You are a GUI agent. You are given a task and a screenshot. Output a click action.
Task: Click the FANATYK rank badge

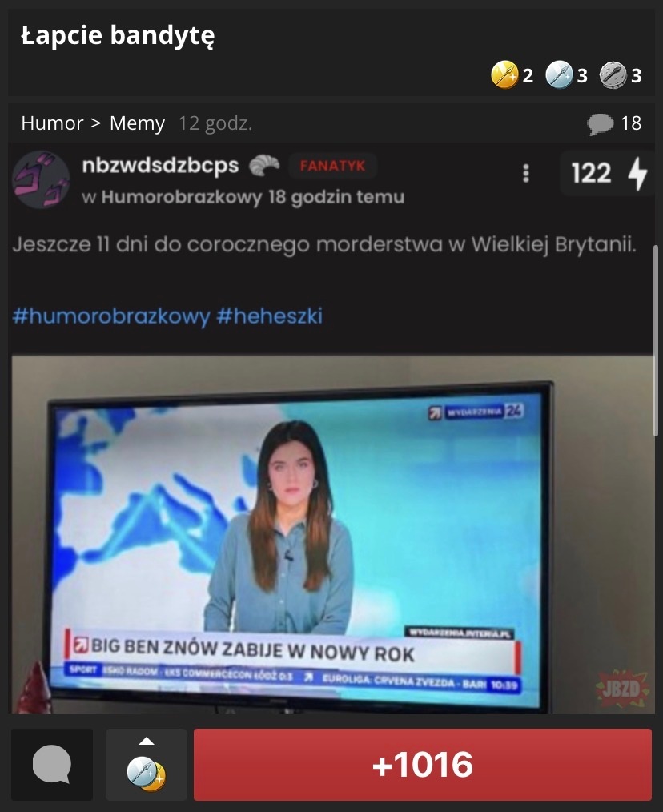pyautogui.click(x=332, y=167)
